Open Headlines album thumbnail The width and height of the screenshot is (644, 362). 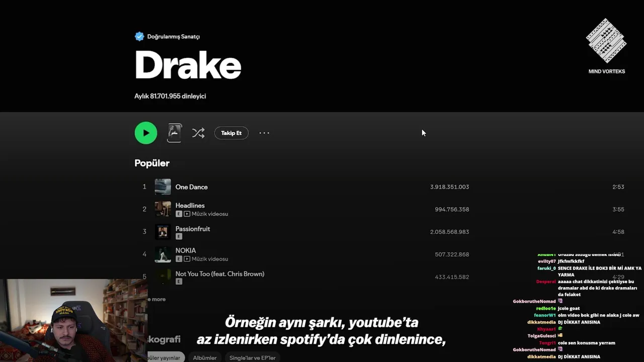tap(163, 209)
